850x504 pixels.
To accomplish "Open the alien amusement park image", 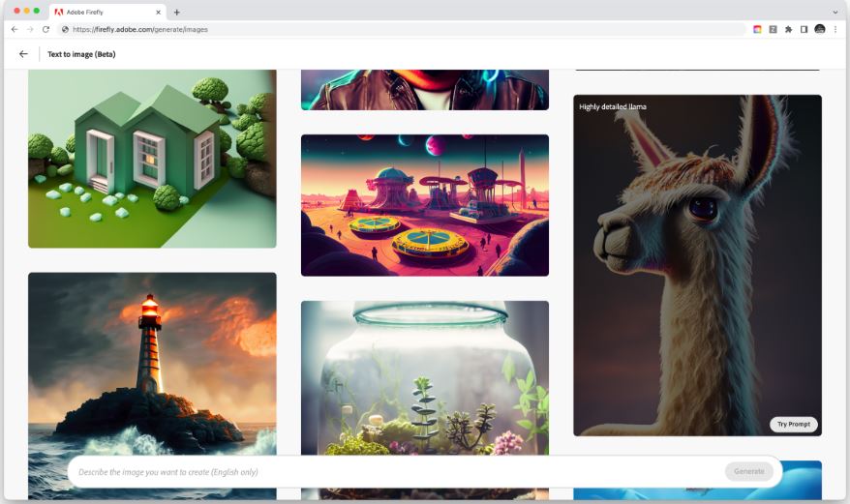I will click(425, 205).
